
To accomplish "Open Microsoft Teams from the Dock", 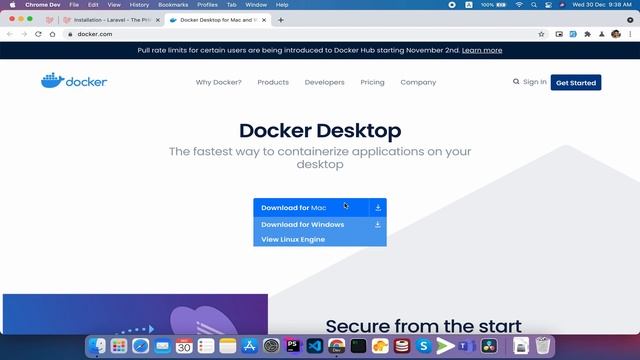I will 467,346.
